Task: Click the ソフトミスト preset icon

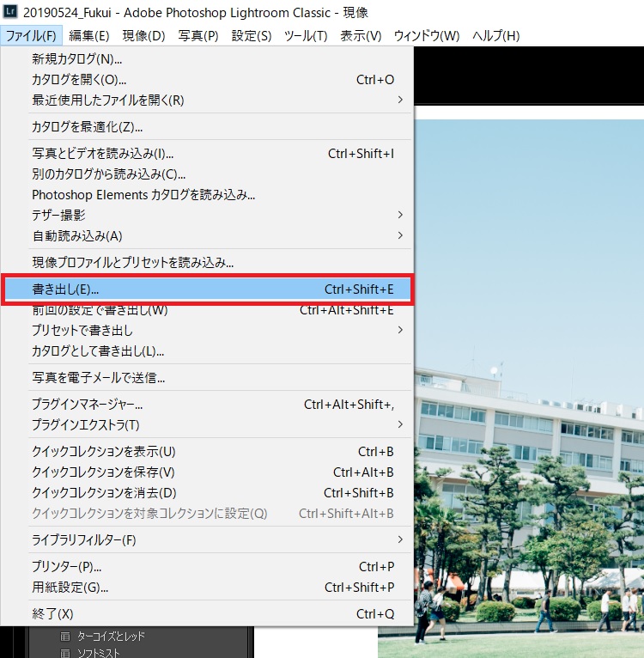Action: [65, 653]
